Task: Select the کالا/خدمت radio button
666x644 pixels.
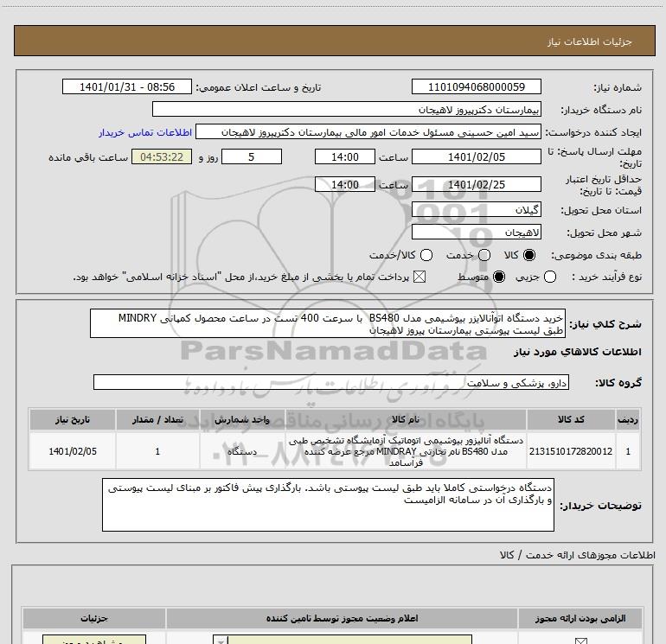Action: tap(426, 255)
